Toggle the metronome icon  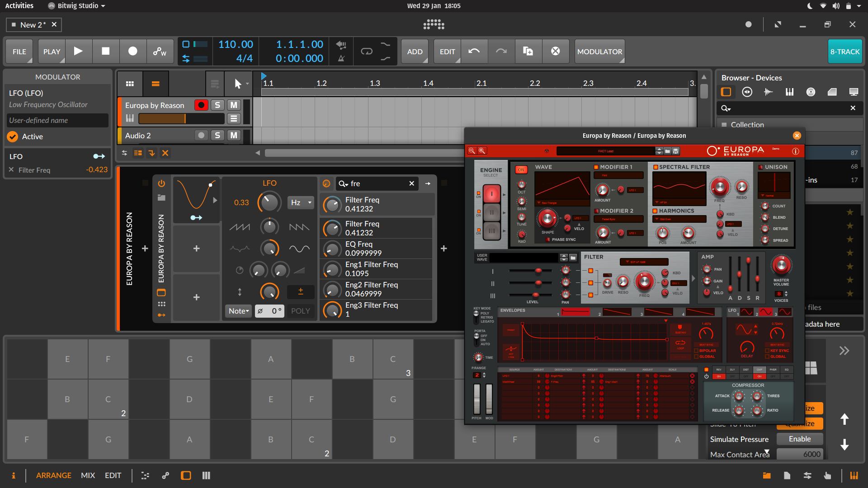click(x=341, y=58)
